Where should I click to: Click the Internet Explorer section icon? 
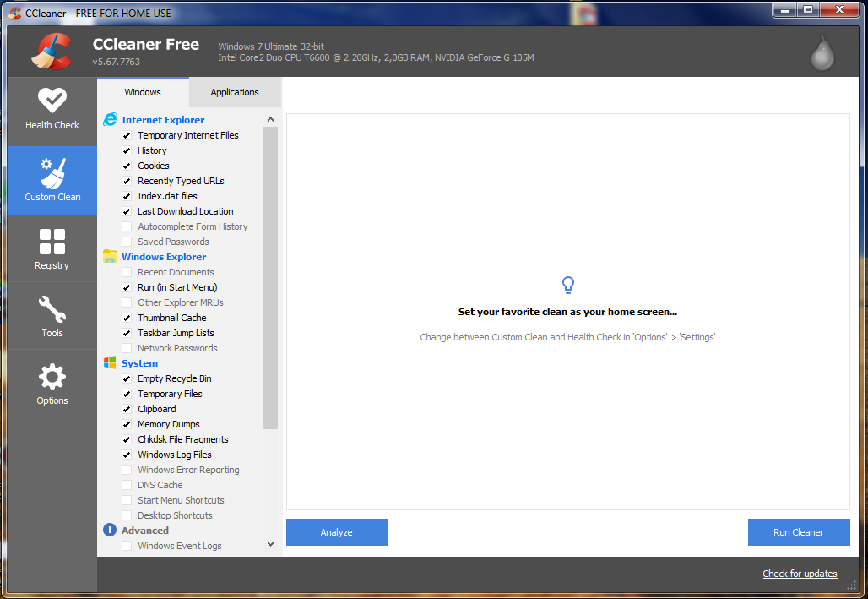tap(110, 119)
